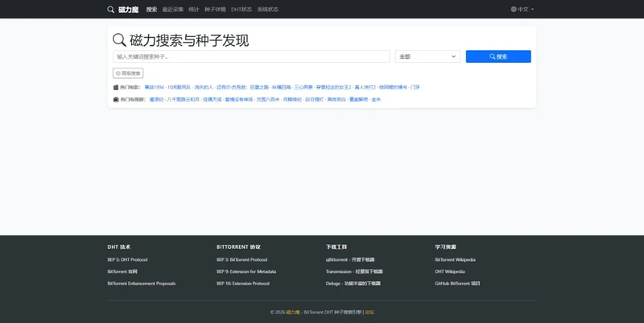The image size is (644, 323).
Task: Open Deluge downloader link
Action: click(x=353, y=284)
